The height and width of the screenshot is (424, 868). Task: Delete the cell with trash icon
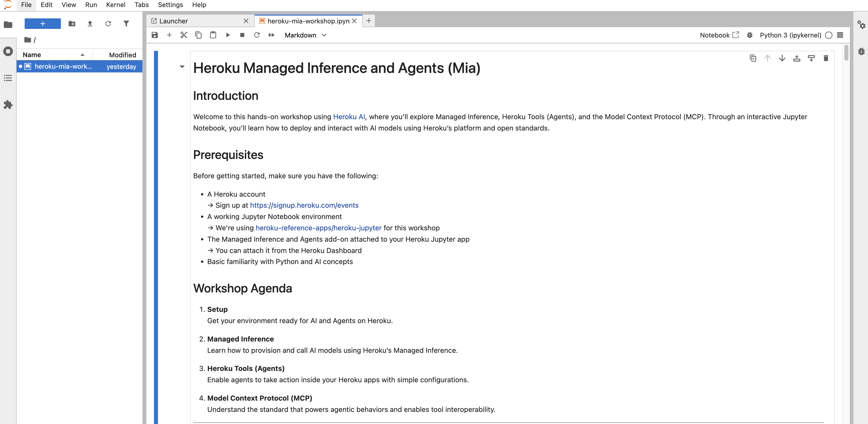pos(826,58)
